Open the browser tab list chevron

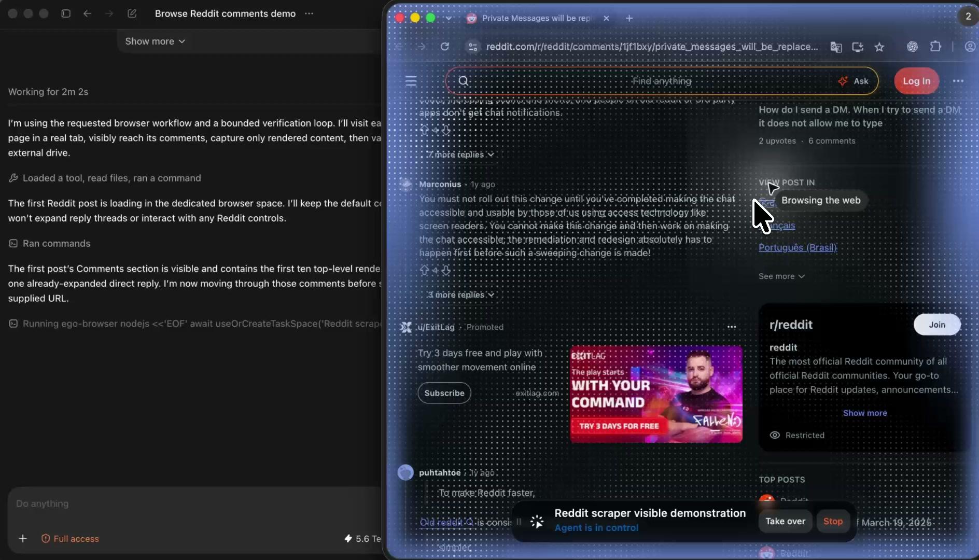coord(449,18)
